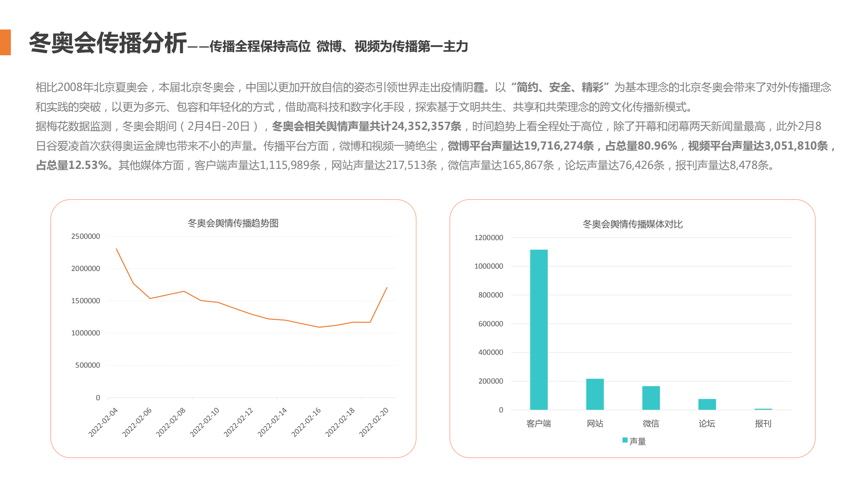Select the 报刊 bar in bar chart
The height and width of the screenshot is (488, 868).
[763, 409]
